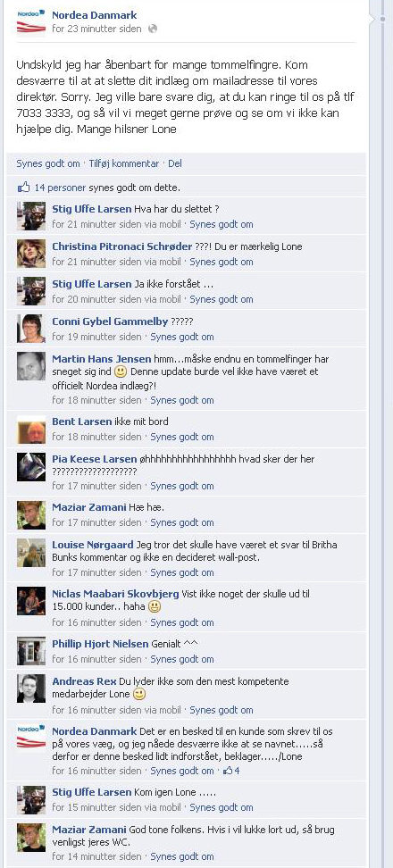Click Niclas Maabari Skovbjerg's name
This screenshot has width=393, height=868.
click(115, 594)
